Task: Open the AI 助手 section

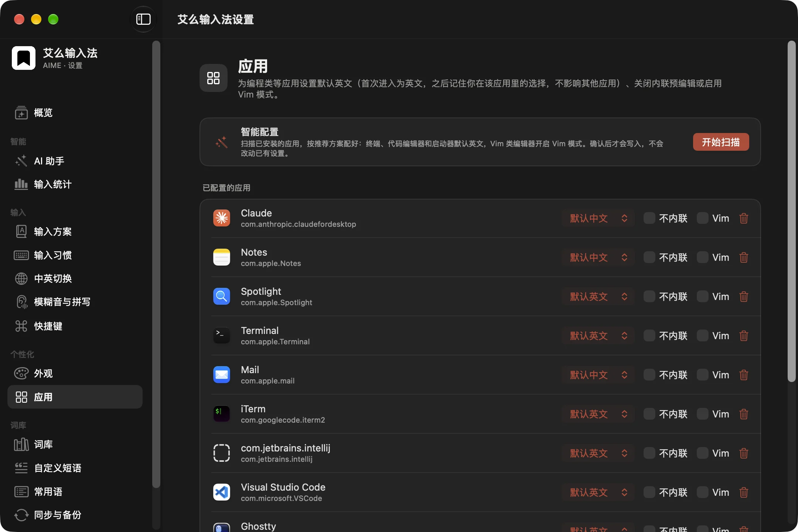Action: [75, 161]
